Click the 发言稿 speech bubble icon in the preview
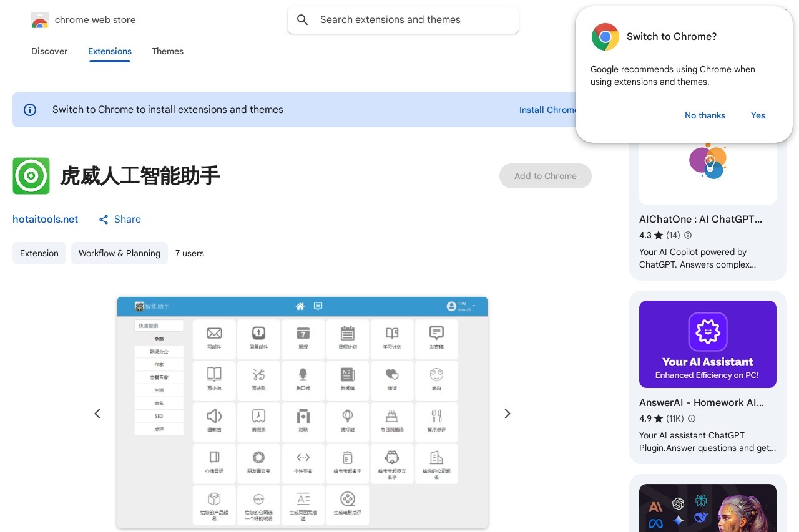Image resolution: width=799 pixels, height=532 pixels. [x=436, y=333]
